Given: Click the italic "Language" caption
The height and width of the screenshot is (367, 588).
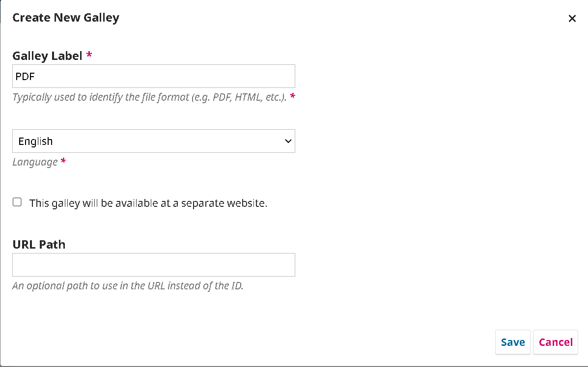Looking at the screenshot, I should coord(35,162).
